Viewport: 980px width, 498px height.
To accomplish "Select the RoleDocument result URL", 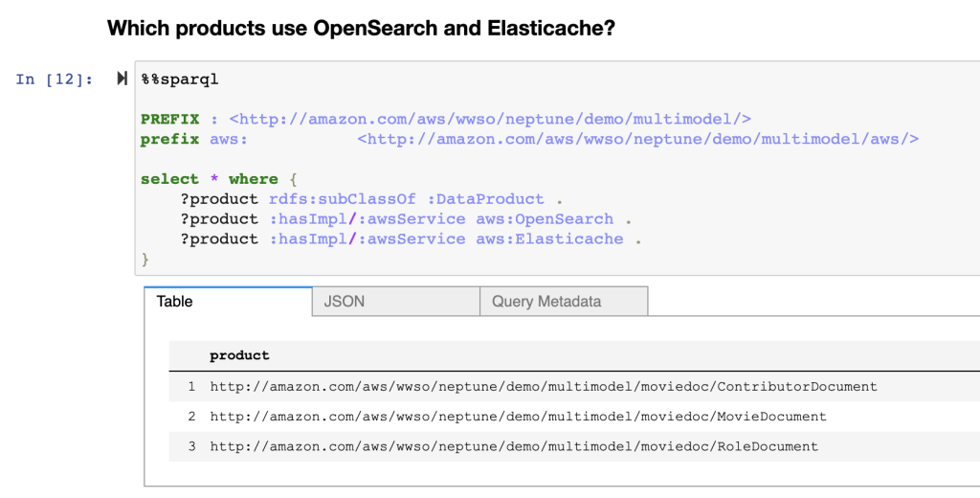I will (514, 446).
